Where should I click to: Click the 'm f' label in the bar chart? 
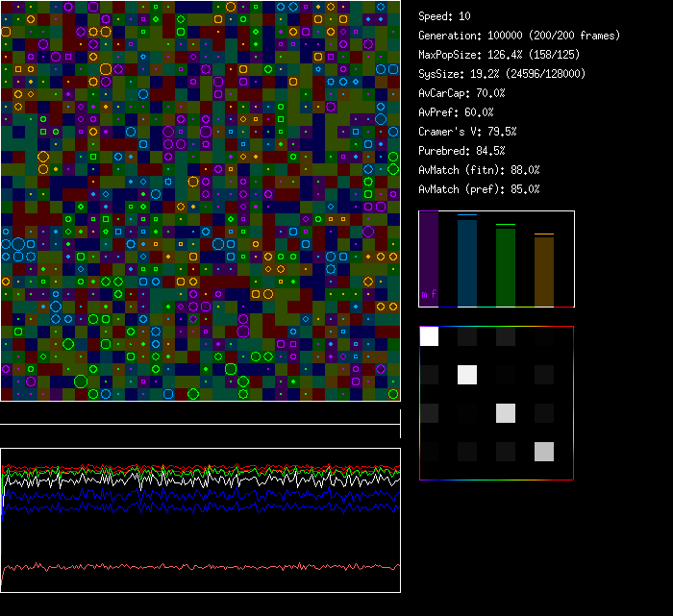[429, 294]
